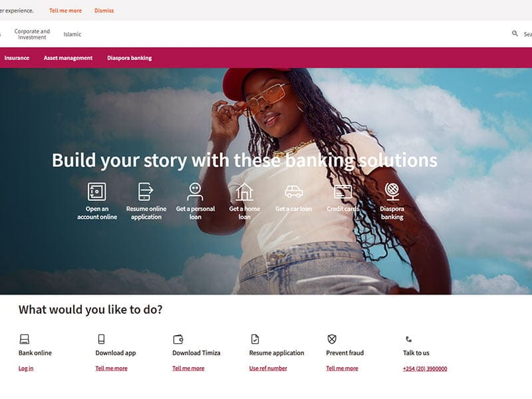
Task: Open Asset management in the red navigation bar
Action: point(68,58)
